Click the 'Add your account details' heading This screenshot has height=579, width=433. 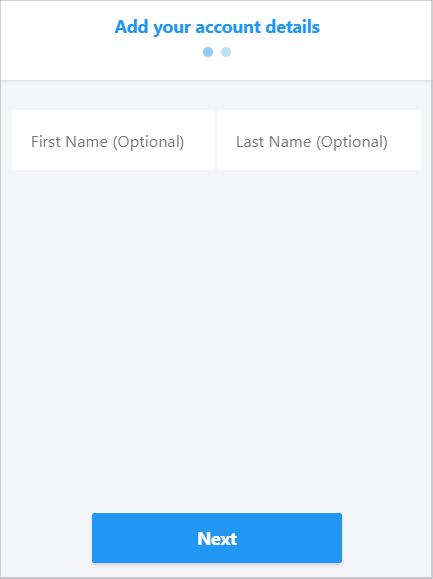pyautogui.click(x=217, y=27)
